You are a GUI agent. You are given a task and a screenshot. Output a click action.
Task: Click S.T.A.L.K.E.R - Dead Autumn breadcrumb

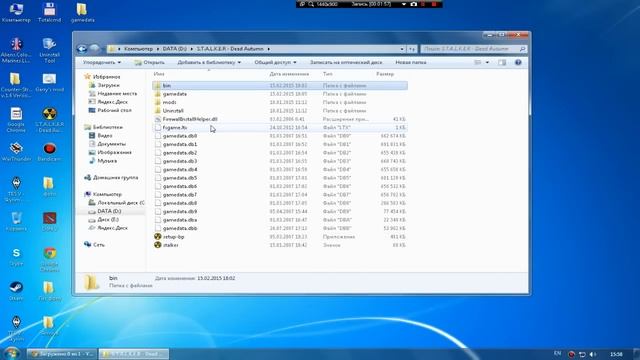click(x=230, y=49)
